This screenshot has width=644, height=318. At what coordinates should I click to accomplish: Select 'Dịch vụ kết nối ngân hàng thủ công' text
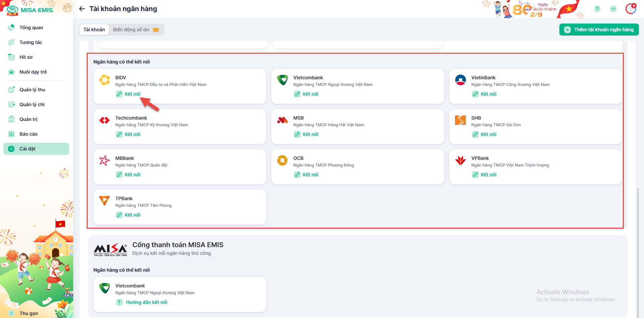coord(172,253)
